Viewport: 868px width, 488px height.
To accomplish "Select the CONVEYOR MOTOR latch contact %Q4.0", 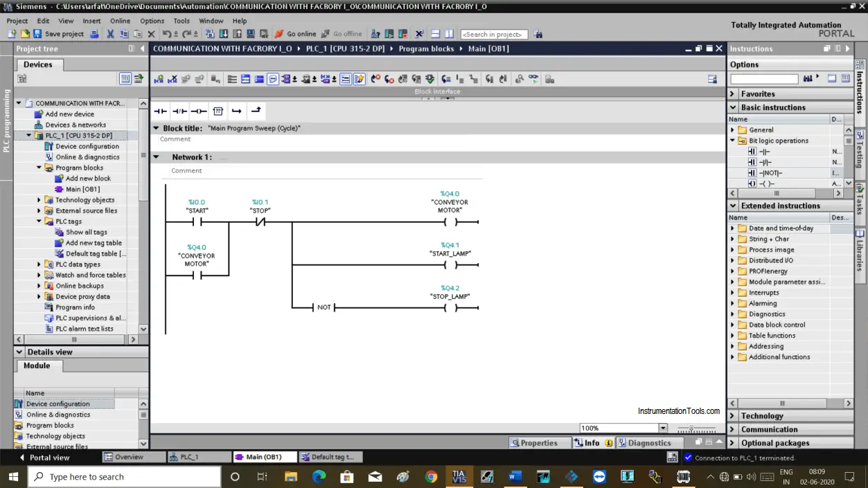I will [196, 275].
